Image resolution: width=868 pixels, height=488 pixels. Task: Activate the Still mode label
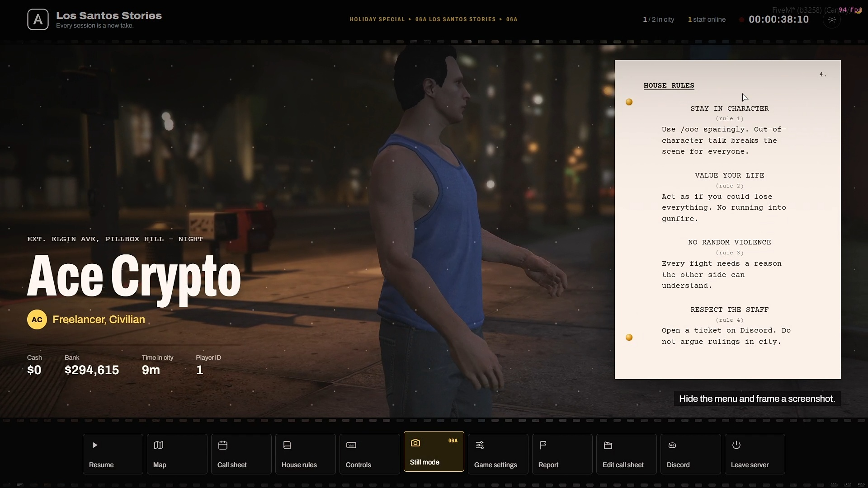pos(425,462)
